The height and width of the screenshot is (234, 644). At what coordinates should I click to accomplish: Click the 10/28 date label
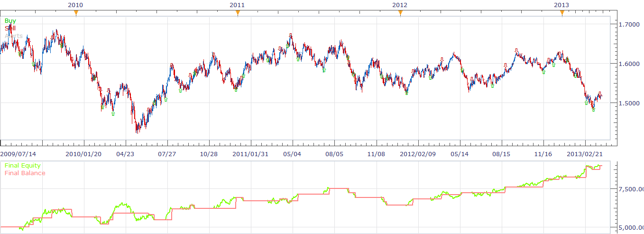(x=209, y=154)
